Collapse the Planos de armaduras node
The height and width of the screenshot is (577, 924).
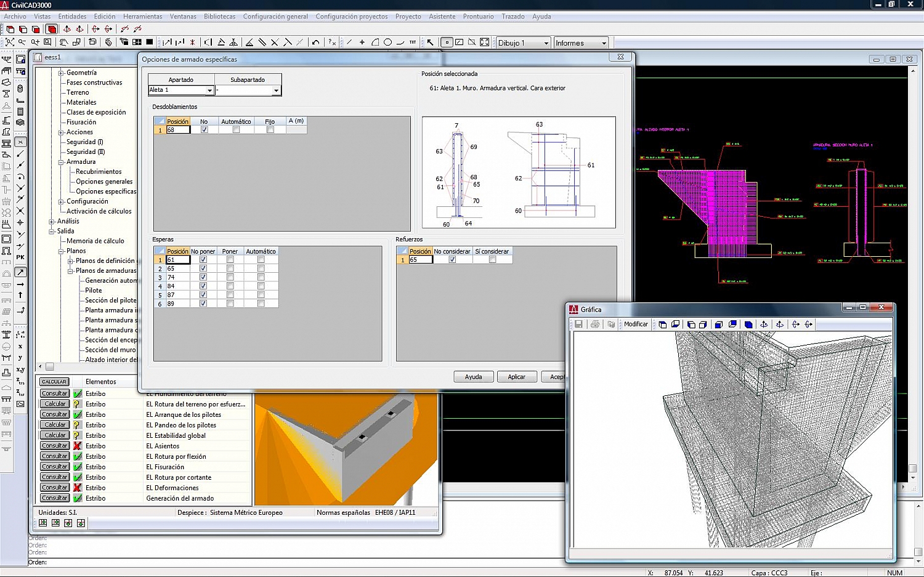point(71,271)
